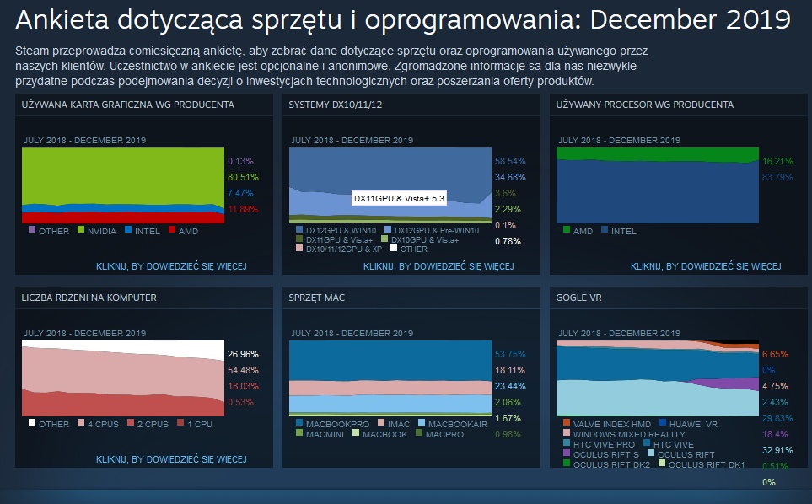Click the red AMD swatch in graphics card legend
The image size is (812, 504).
(x=172, y=229)
